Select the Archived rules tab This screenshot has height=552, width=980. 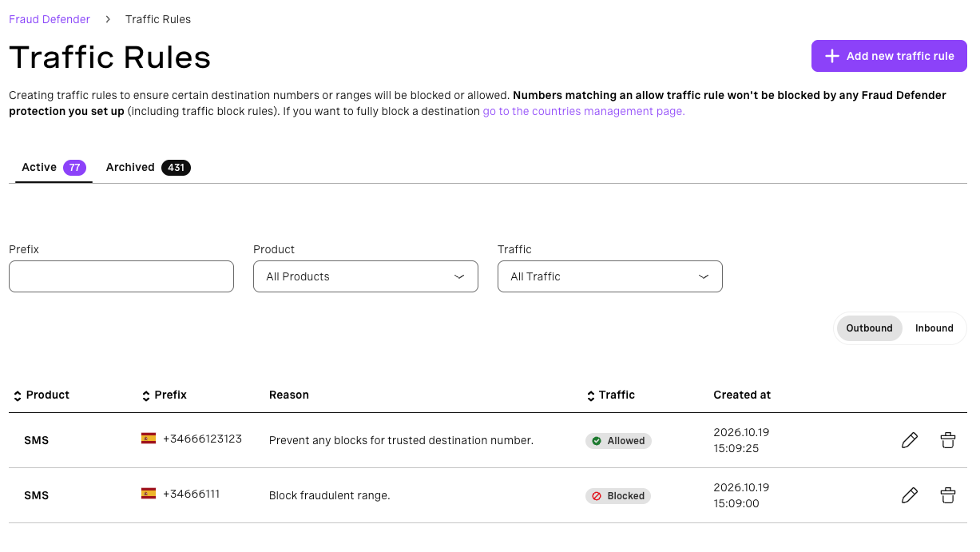(x=148, y=168)
